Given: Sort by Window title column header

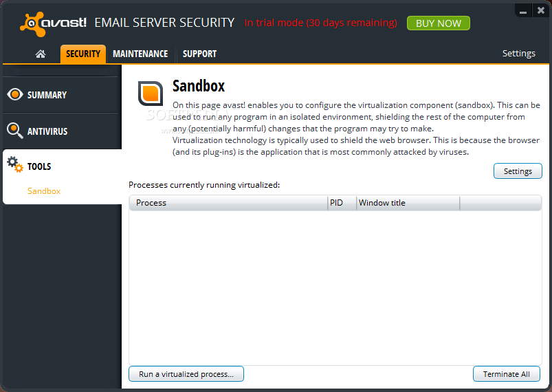Looking at the screenshot, I should pyautogui.click(x=408, y=203).
